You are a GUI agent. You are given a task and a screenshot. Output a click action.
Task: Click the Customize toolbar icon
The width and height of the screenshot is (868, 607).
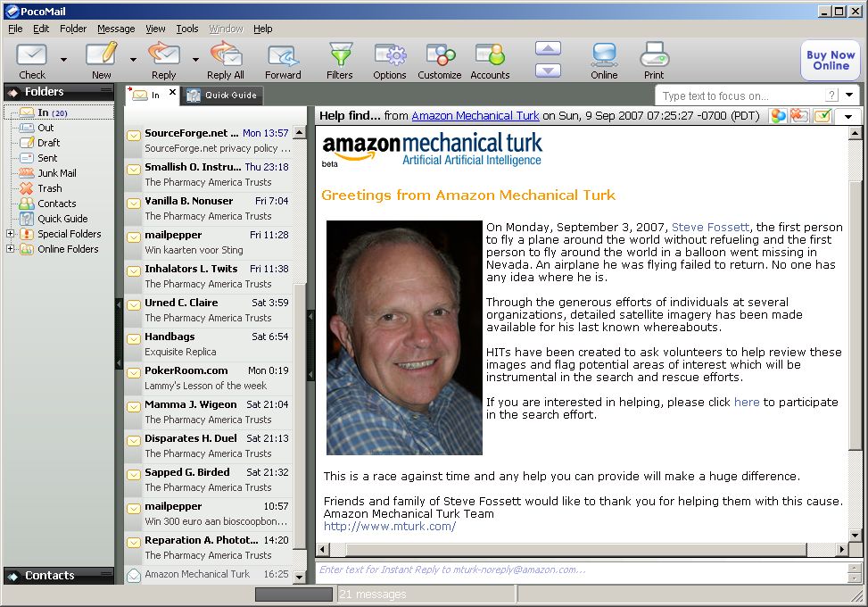coord(440,61)
